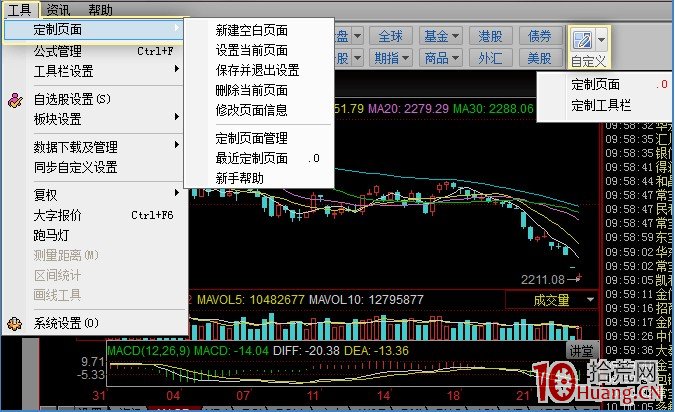Open the 期指 dropdown button
The width and height of the screenshot is (675, 412).
click(391, 58)
